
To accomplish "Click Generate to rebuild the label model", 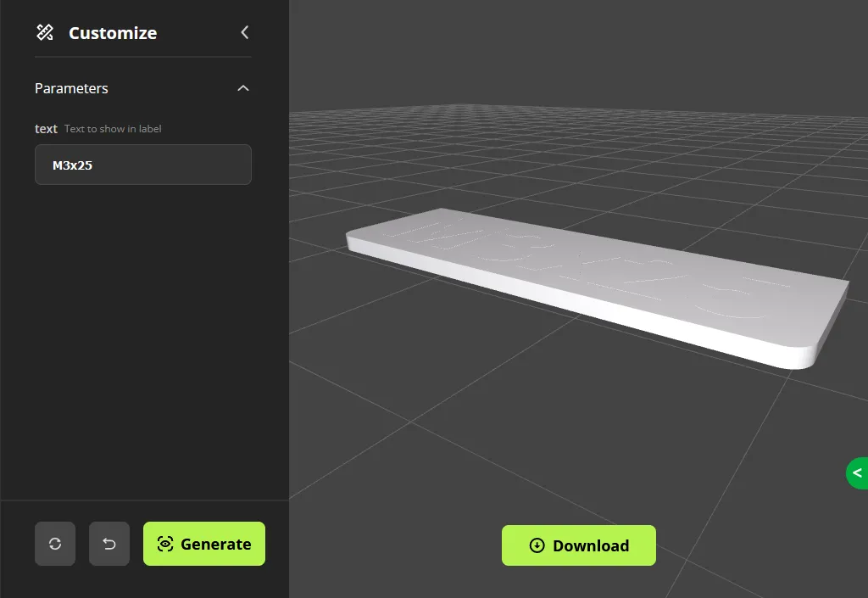I will point(204,544).
